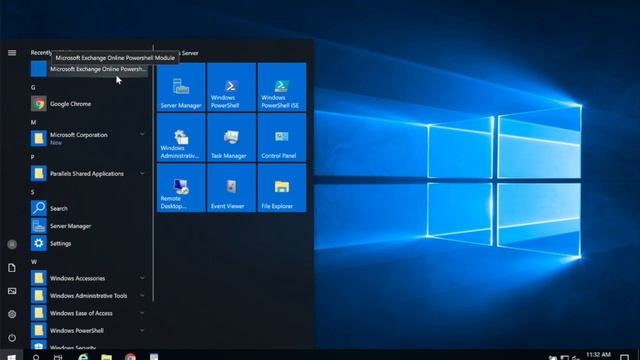Open the Windows Administrative Tools tile
Screen dimensions: 640x360
coord(181,138)
